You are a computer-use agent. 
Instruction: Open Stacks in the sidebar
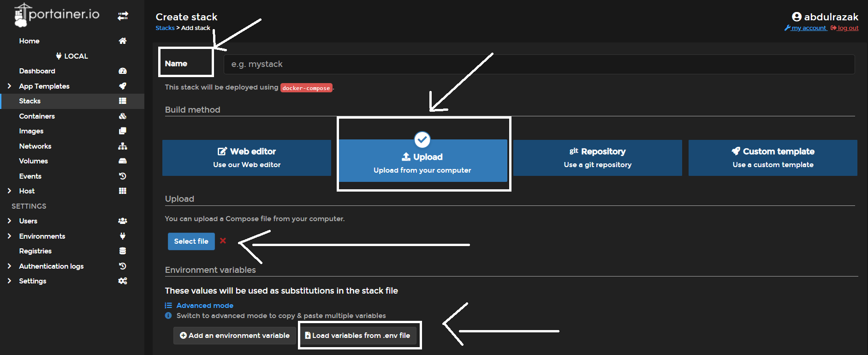pos(30,101)
